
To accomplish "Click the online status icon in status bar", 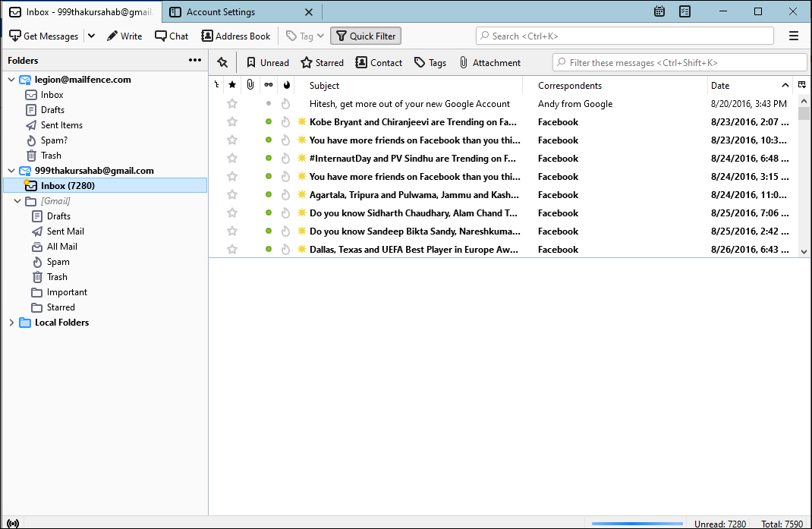I will point(13,523).
